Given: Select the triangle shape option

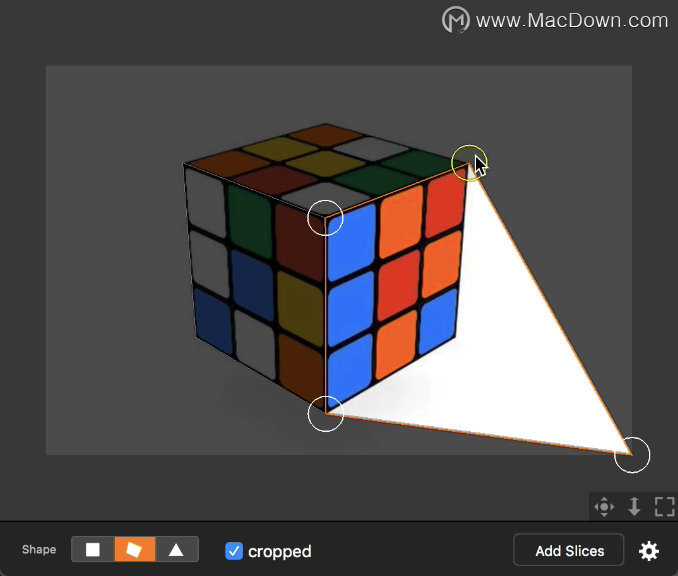Looking at the screenshot, I should pyautogui.click(x=176, y=550).
